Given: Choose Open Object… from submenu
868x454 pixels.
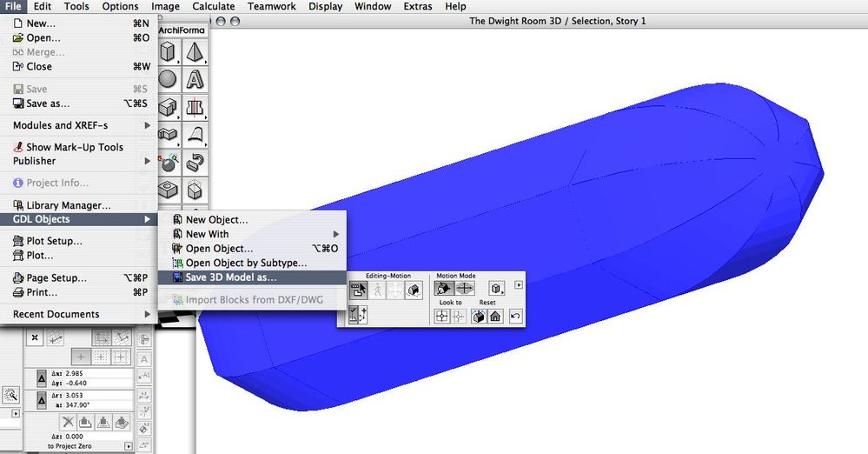Looking at the screenshot, I should click(x=252, y=249).
